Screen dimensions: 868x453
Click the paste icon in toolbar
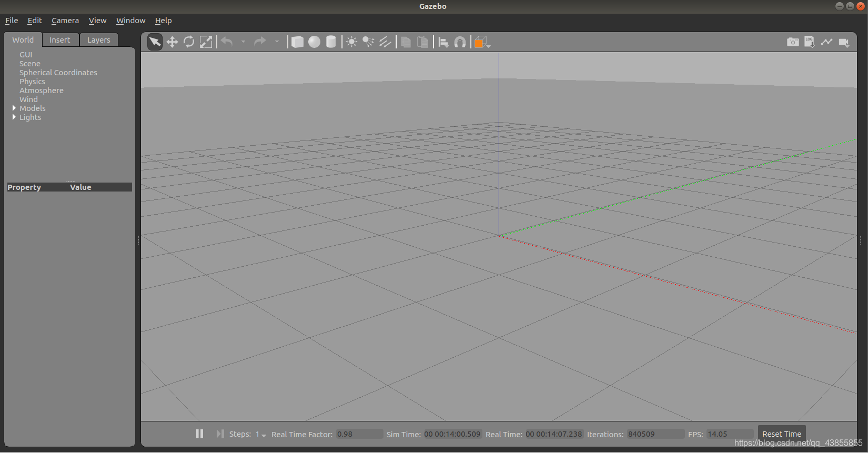(x=422, y=42)
